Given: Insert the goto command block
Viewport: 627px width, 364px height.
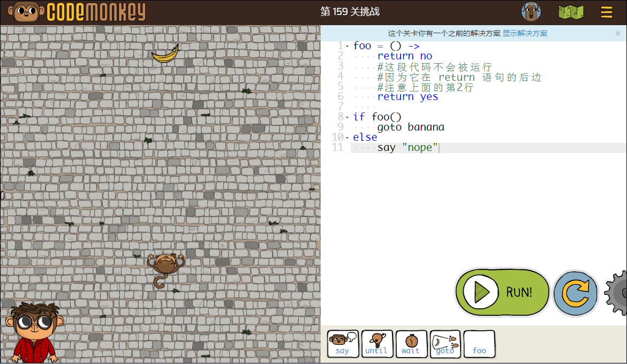Looking at the screenshot, I should pyautogui.click(x=445, y=344).
